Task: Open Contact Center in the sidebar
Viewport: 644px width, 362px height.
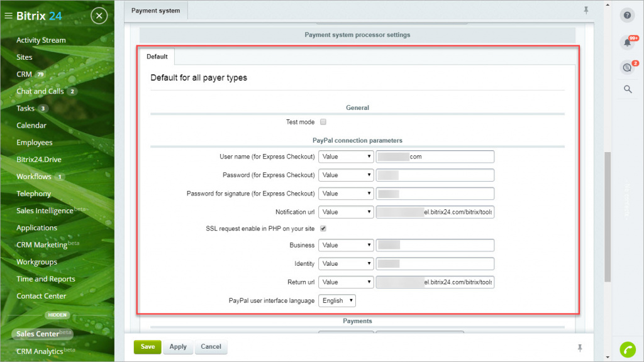Action: click(41, 296)
